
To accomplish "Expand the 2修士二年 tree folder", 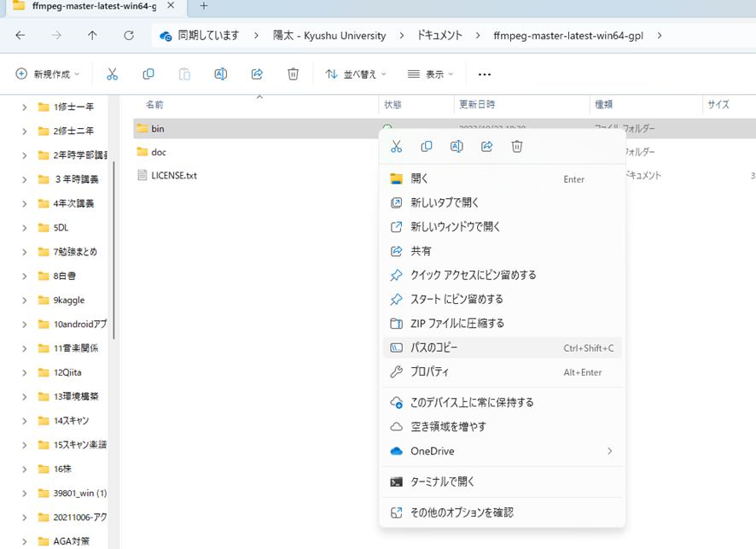I will tap(24, 131).
